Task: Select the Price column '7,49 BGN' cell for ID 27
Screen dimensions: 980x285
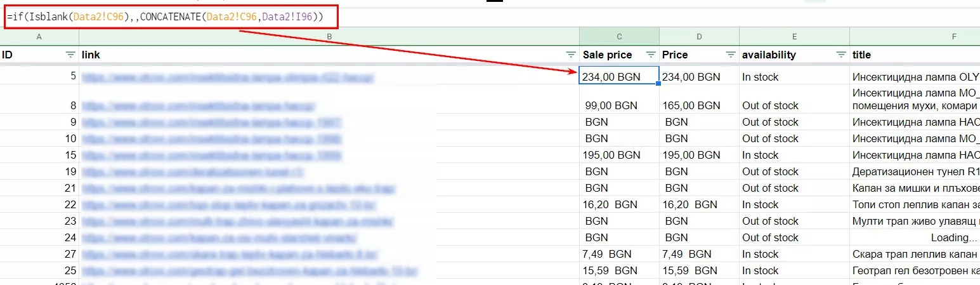Action: [699, 254]
